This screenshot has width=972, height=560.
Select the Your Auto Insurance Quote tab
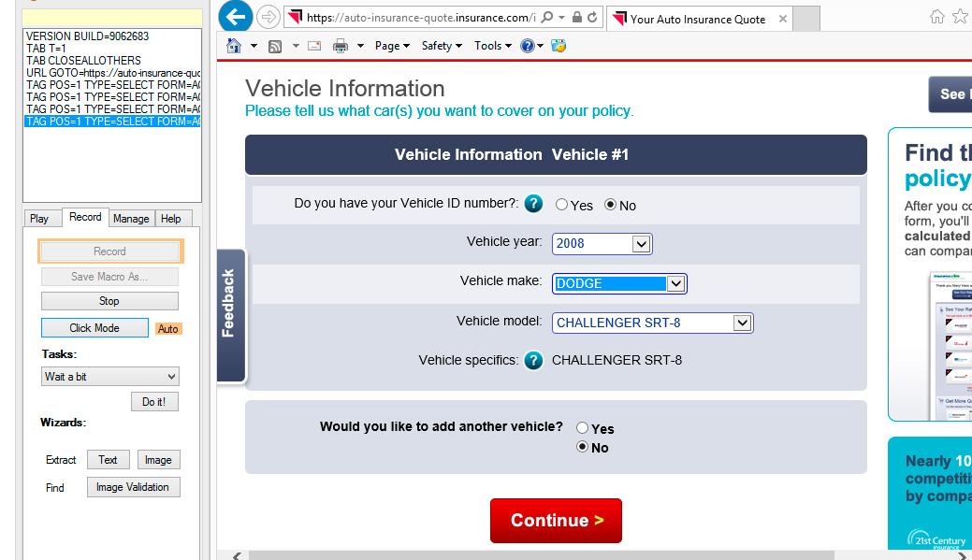(698, 20)
